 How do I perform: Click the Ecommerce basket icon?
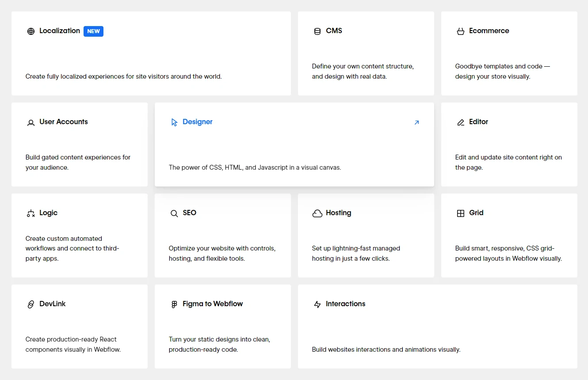tap(461, 31)
